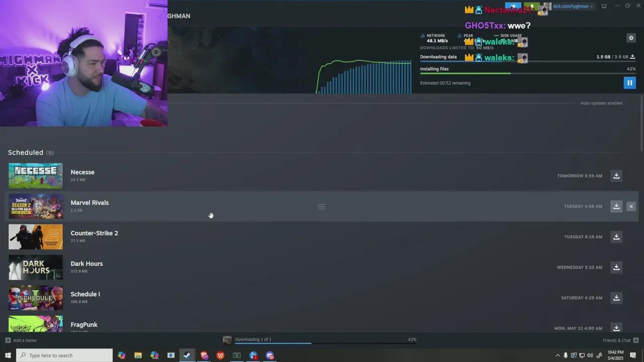
Task: Open the Marvel Rivals game thumbnail
Action: [36, 206]
